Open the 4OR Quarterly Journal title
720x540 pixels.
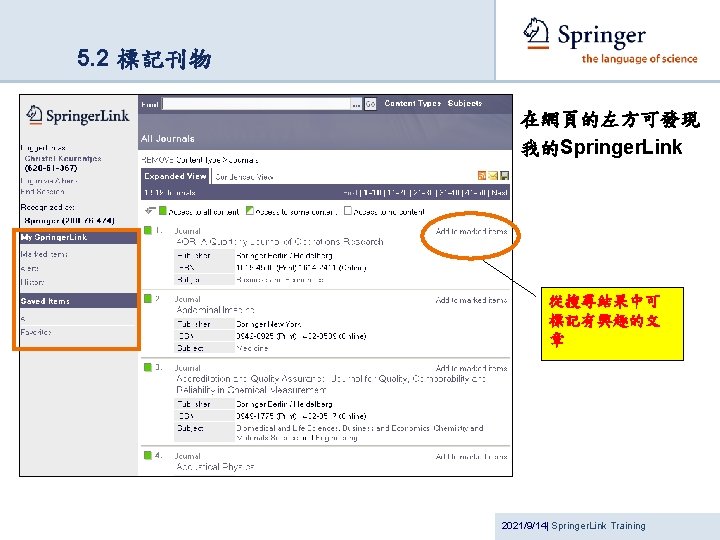[280, 242]
